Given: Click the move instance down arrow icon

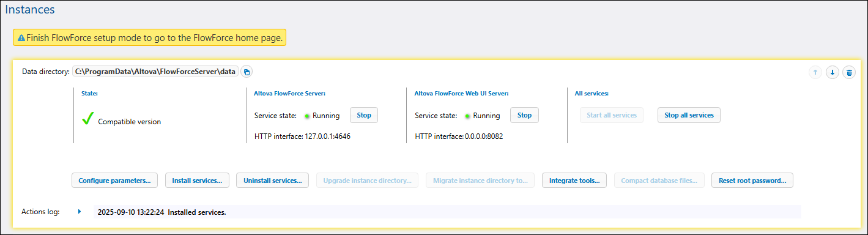Looking at the screenshot, I should pos(832,72).
